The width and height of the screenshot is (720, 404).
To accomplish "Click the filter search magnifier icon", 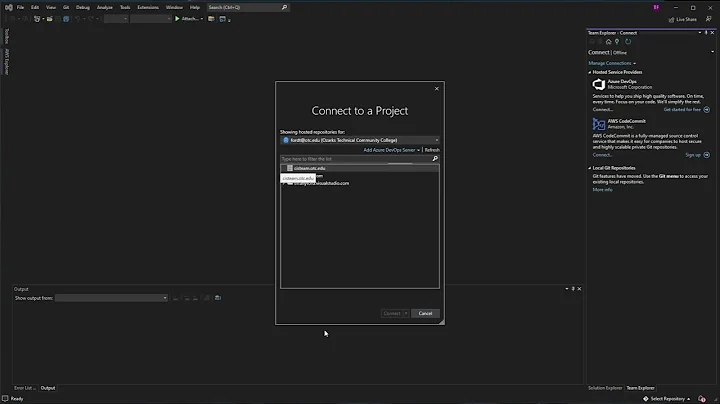I will 435,159.
